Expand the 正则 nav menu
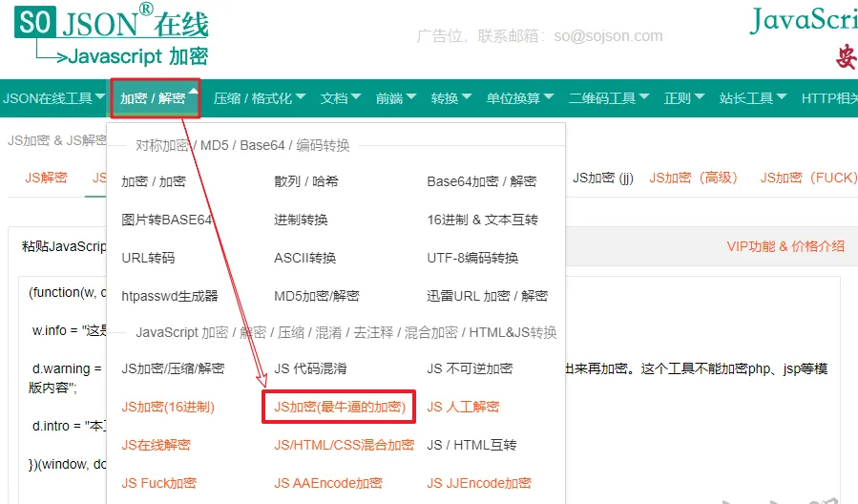 (x=684, y=98)
